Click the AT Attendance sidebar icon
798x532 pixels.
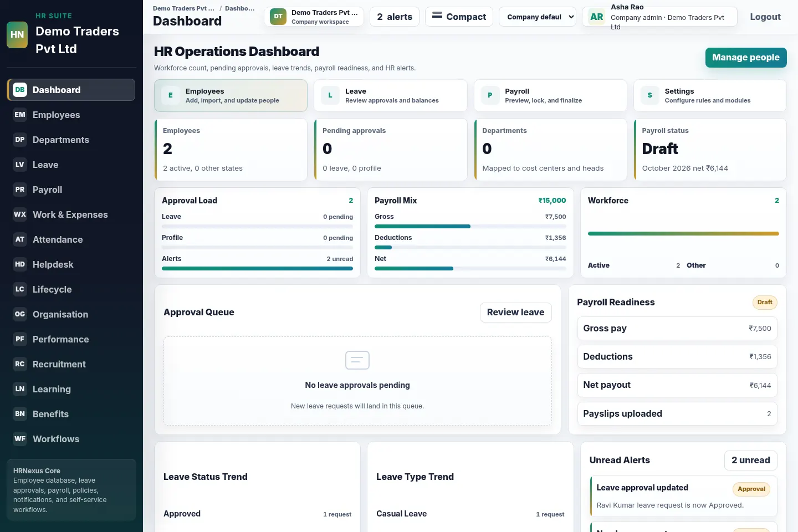coord(20,239)
